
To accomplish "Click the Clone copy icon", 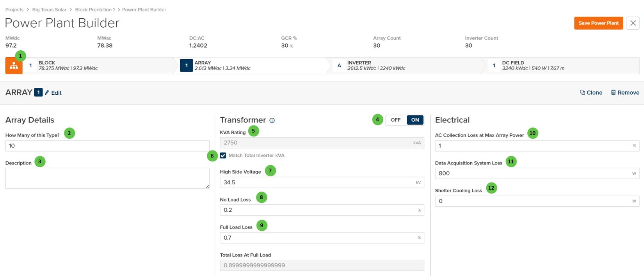I will (582, 92).
